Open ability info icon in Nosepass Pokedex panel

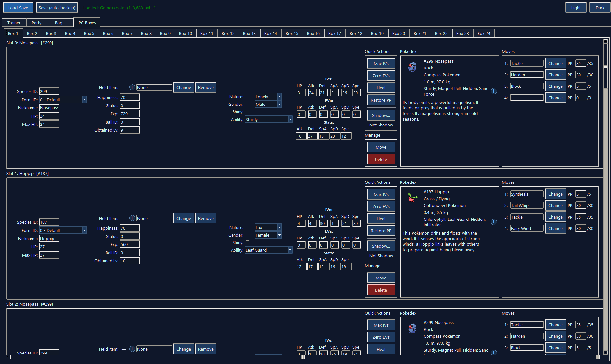(494, 91)
